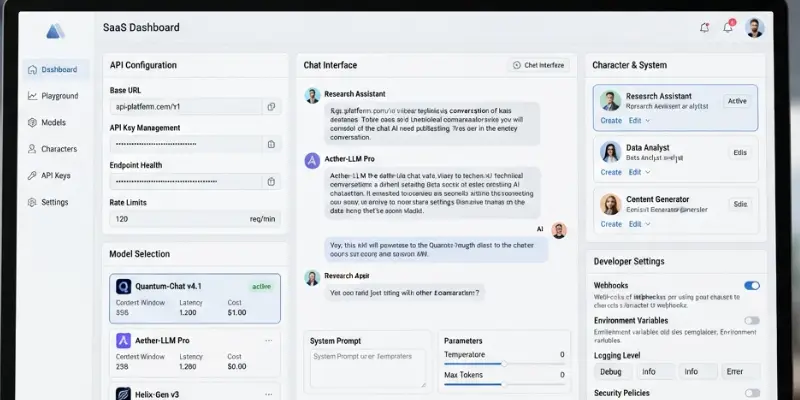800x400 pixels.
Task: Click the Active button on Research Assistant card
Action: coord(737,101)
